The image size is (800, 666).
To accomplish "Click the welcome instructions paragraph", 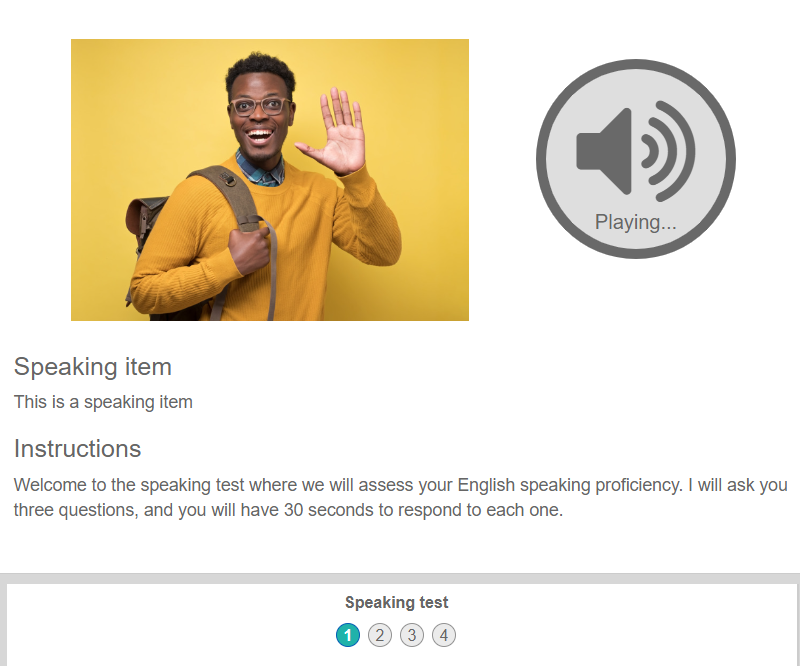I will click(x=401, y=497).
